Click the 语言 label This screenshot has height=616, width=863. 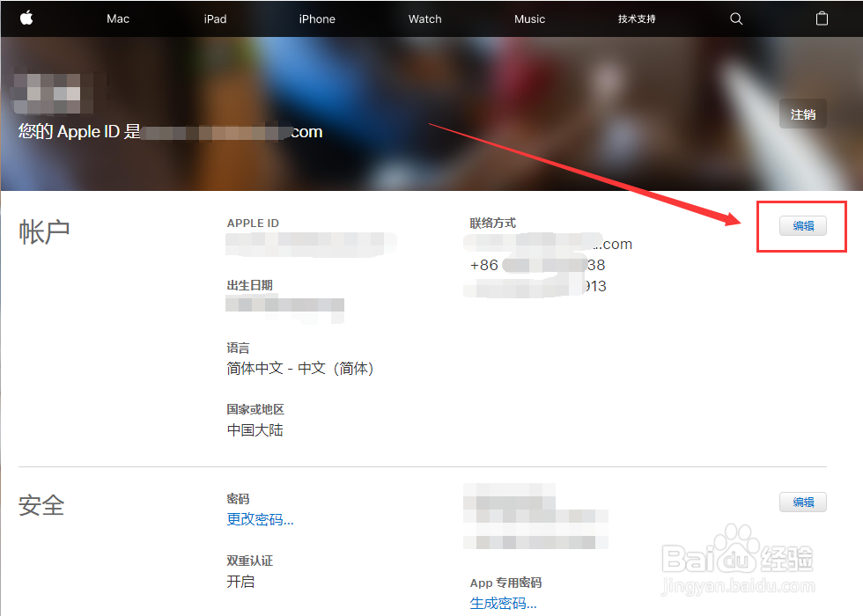pos(239,348)
